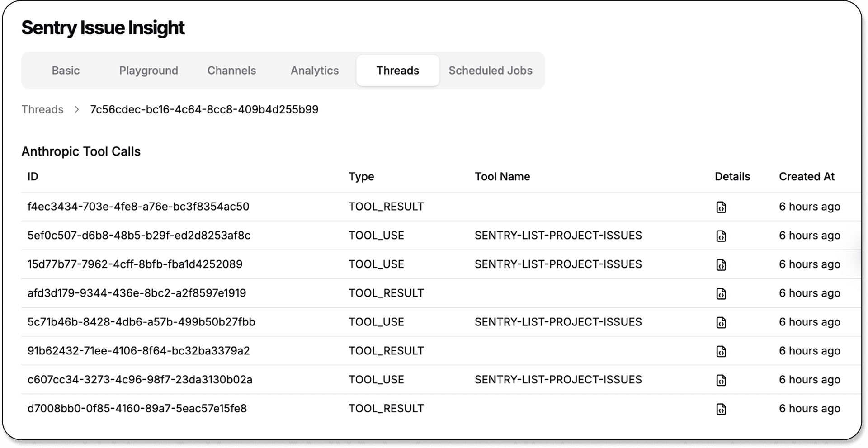View details icon for row 15d77b77

tap(721, 265)
